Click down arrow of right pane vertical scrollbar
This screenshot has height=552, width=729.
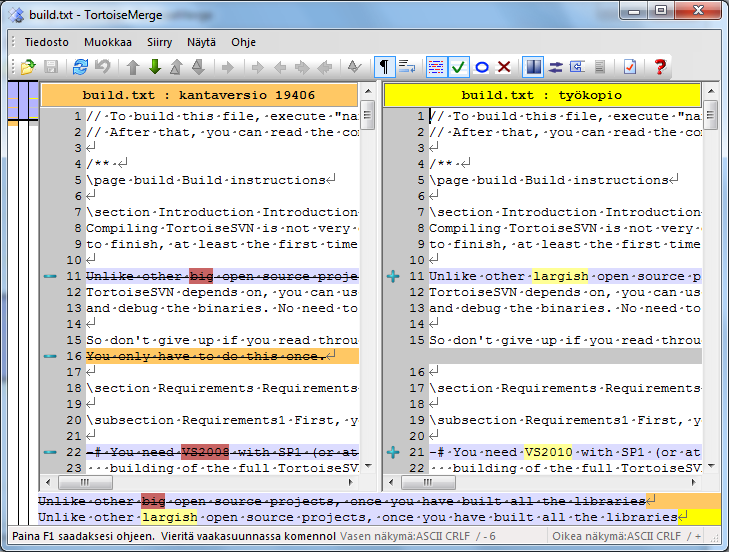click(x=711, y=466)
